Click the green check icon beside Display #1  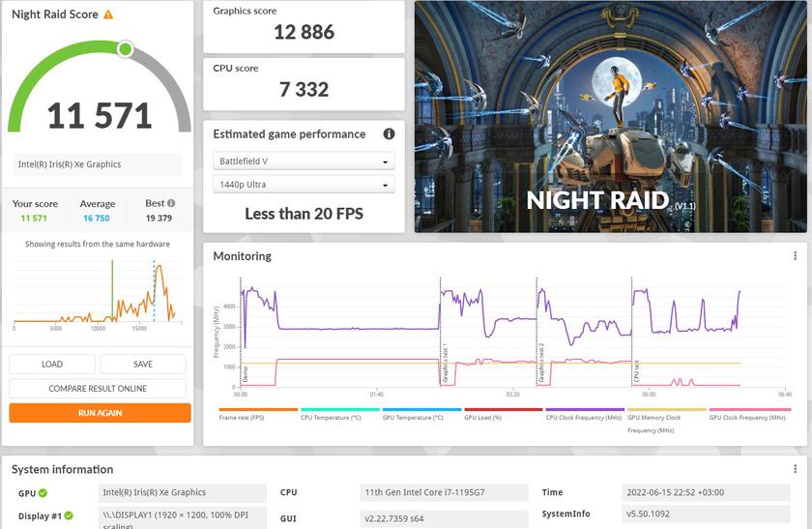coord(70,514)
